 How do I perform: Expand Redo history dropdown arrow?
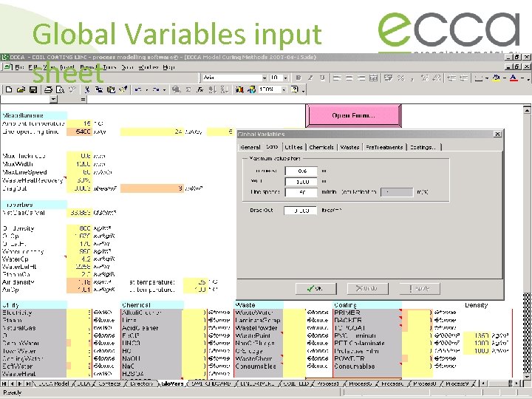(164, 89)
